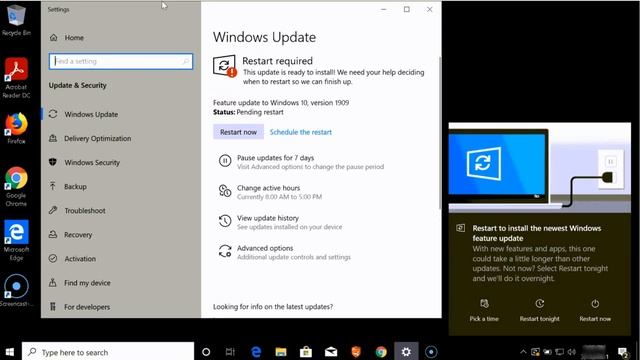640x360 pixels.
Task: Click the taskbar Type here to search box
Action: tap(108, 352)
